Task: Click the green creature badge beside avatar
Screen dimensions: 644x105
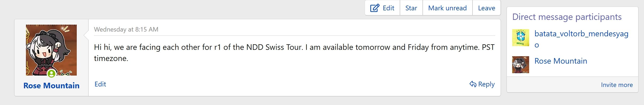Action: 66,73
